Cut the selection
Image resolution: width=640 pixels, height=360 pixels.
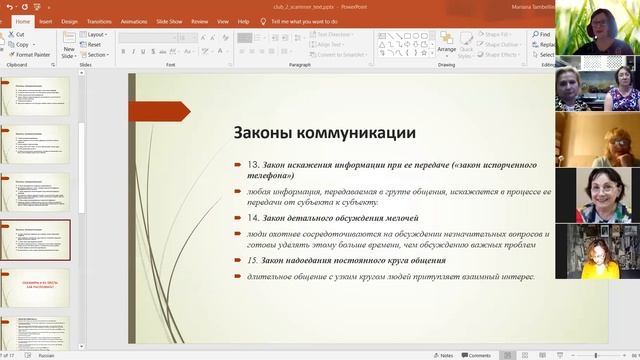tap(16, 34)
